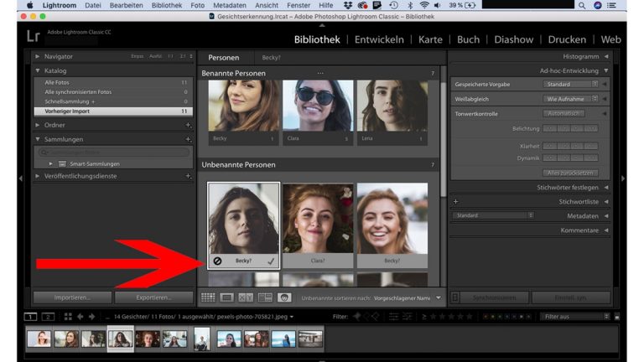
Task: Open the Gespeicherte Vorgabe dropdown
Action: (x=570, y=85)
